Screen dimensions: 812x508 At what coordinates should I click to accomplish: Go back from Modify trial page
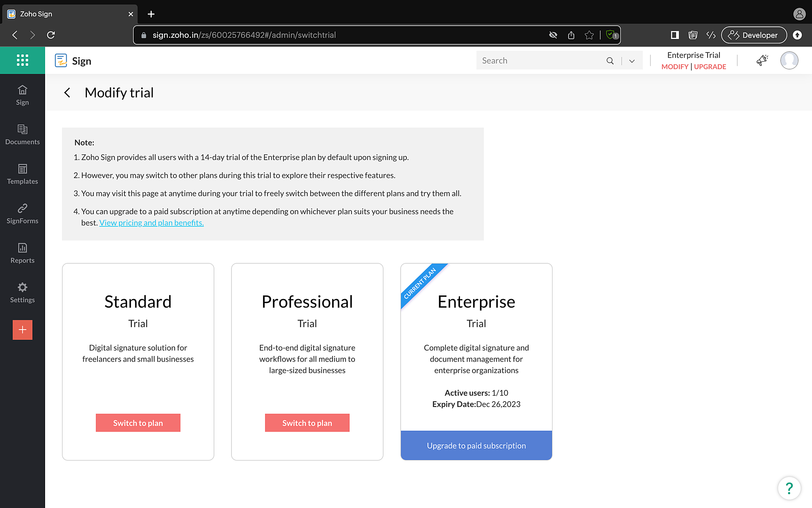tap(67, 93)
